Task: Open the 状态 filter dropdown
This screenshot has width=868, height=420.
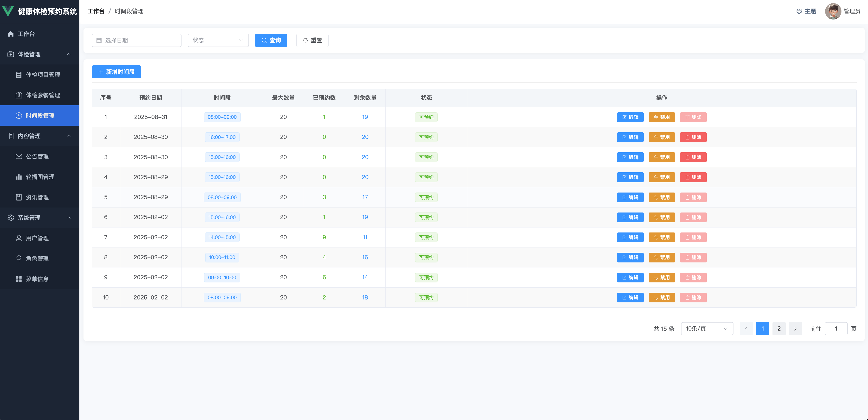Action: point(218,40)
